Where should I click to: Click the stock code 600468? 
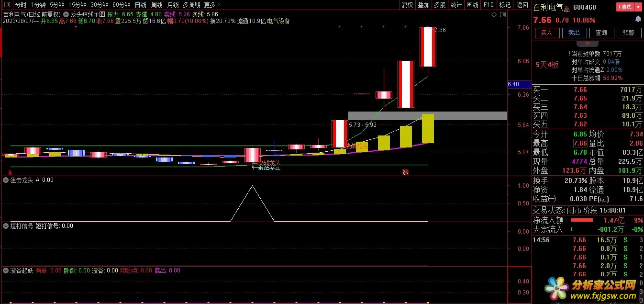pos(584,7)
